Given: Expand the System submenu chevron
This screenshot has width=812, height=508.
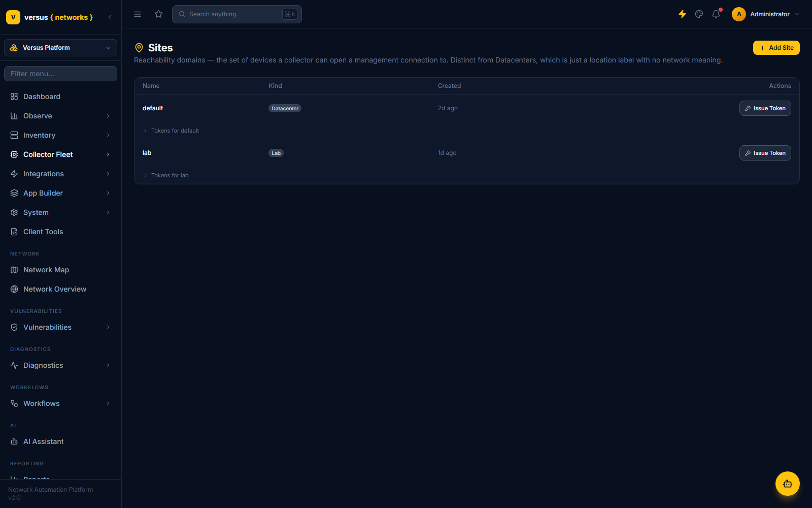Looking at the screenshot, I should click(108, 212).
